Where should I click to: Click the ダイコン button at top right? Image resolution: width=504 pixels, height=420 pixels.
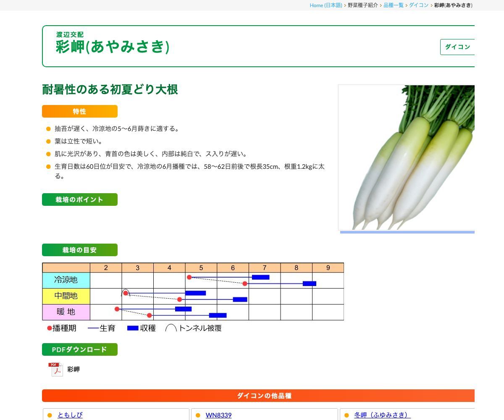(458, 47)
